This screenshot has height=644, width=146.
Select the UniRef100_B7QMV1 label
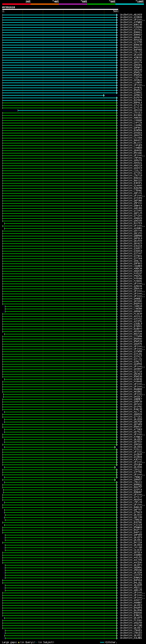point(131,326)
